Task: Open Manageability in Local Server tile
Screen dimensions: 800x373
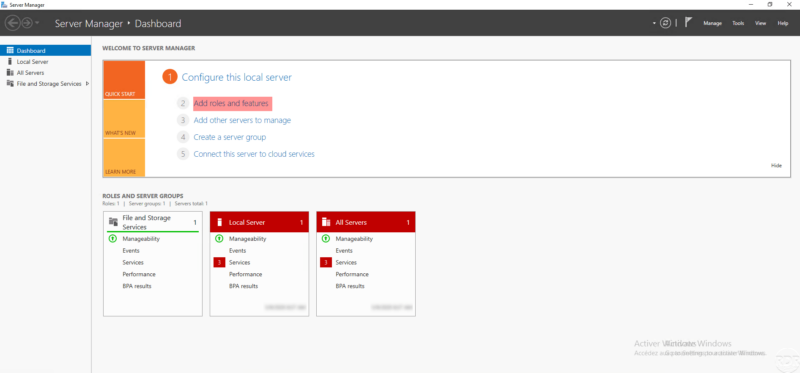Action: tap(247, 239)
